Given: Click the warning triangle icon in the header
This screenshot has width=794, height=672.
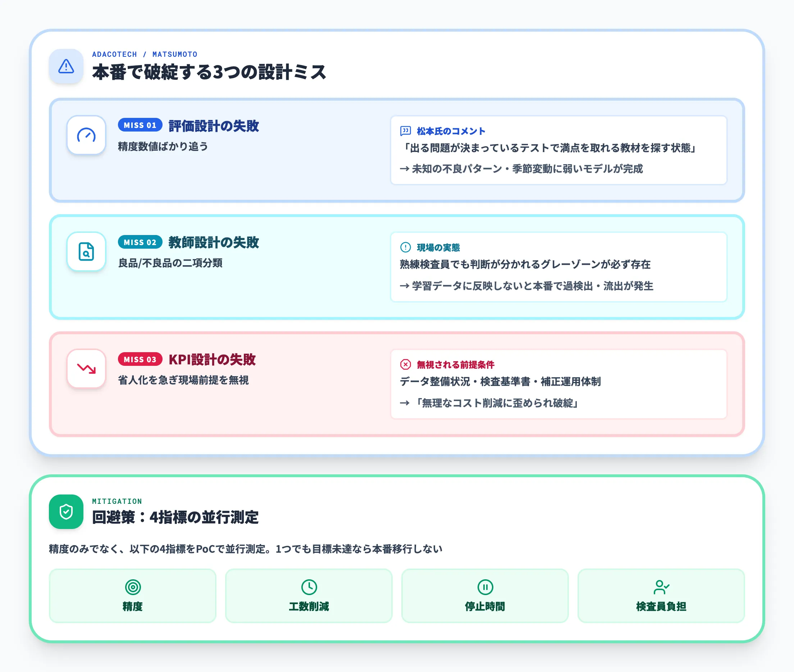Looking at the screenshot, I should point(66,66).
